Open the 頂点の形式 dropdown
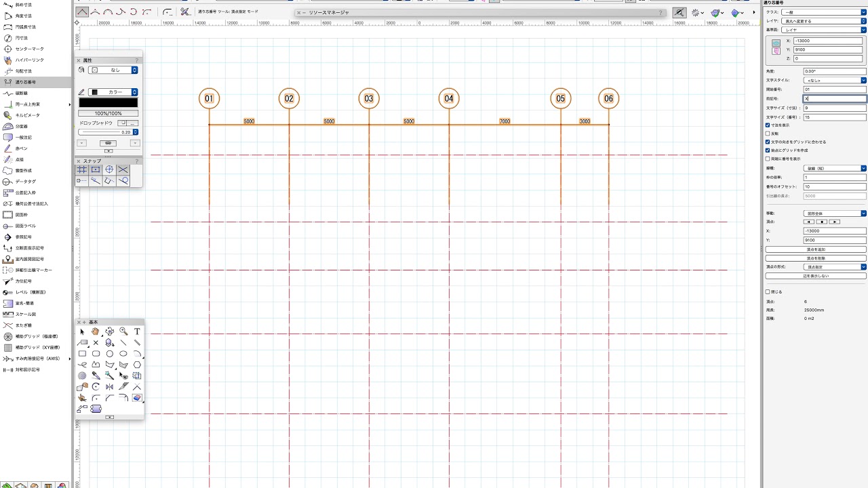The width and height of the screenshot is (868, 488). coord(835,267)
